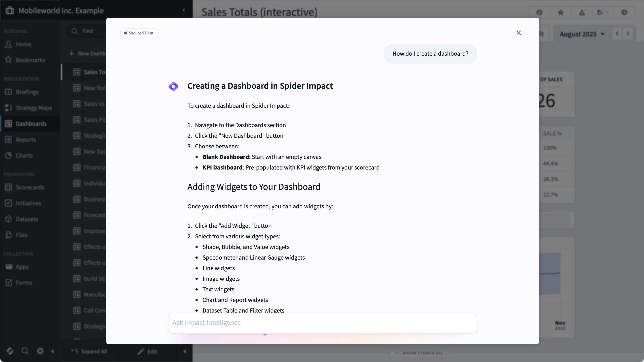Collapse the sidebar with top chevron

click(184, 10)
